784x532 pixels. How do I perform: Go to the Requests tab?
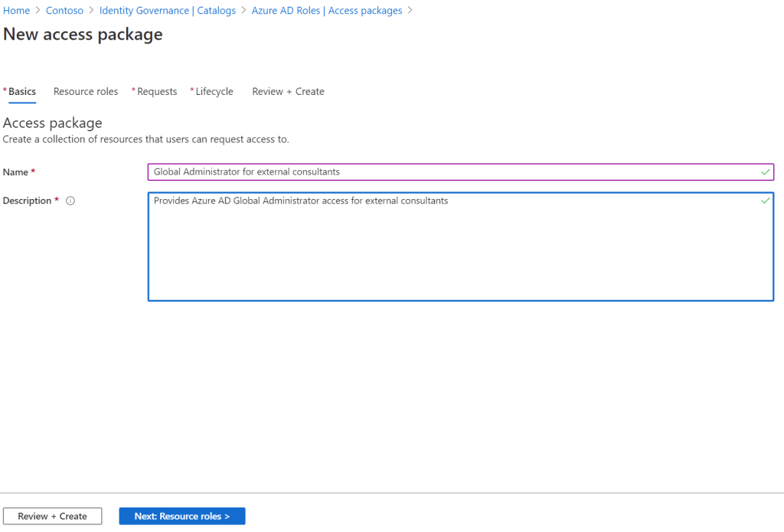[x=156, y=92]
